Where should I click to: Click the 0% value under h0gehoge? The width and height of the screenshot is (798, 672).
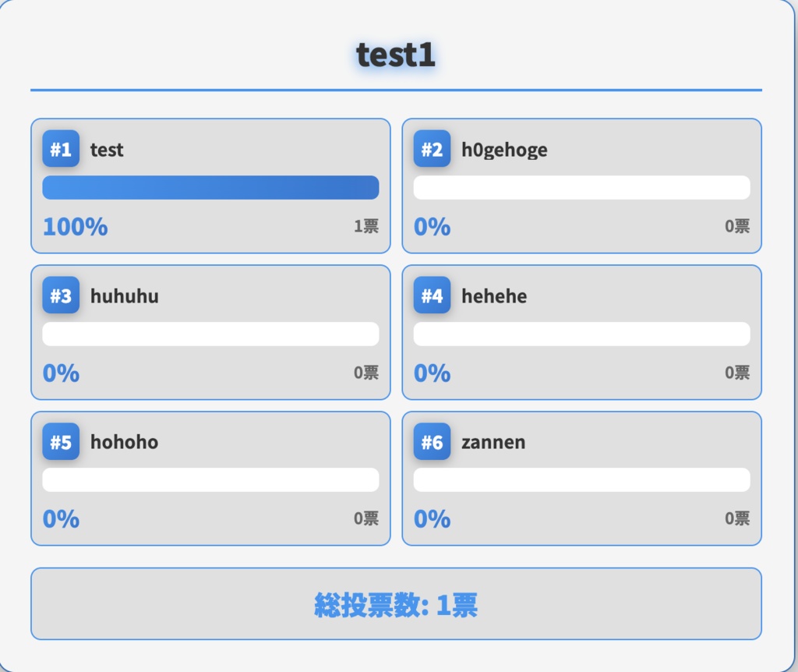[432, 227]
